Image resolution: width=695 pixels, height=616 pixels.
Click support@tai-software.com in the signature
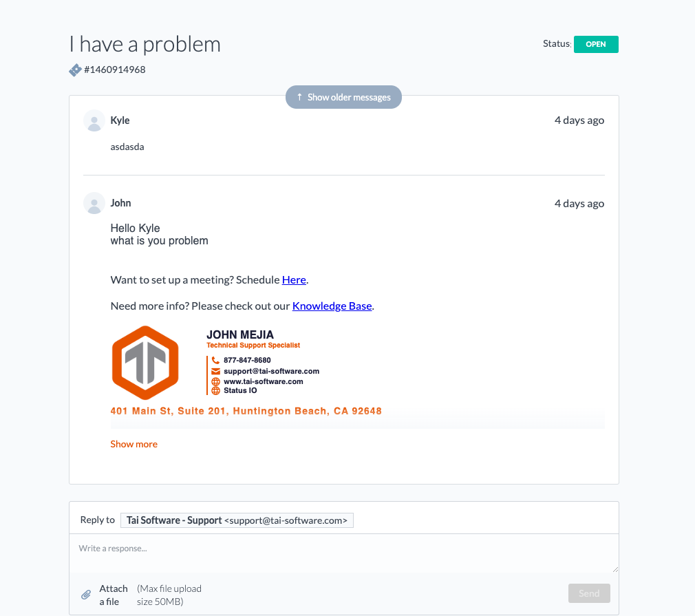pyautogui.click(x=271, y=371)
